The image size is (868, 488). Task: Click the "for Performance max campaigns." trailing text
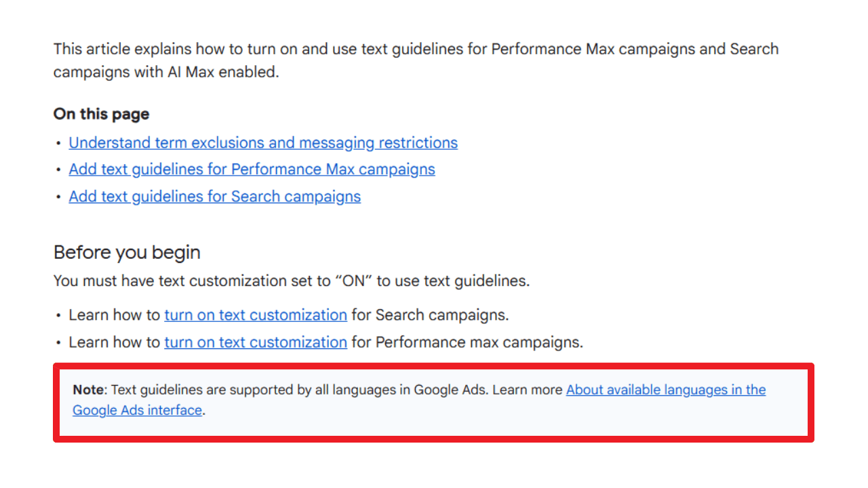(467, 342)
